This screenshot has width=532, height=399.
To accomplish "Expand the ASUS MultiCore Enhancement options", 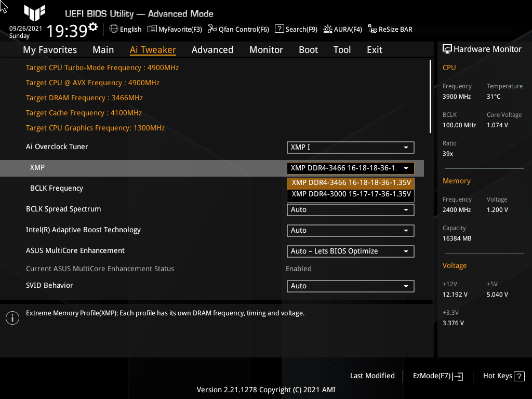I will point(350,251).
